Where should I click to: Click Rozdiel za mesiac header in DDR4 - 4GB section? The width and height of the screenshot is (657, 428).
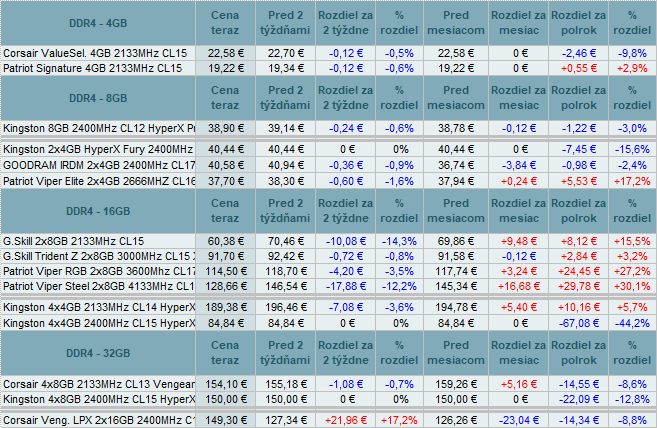[x=519, y=23]
